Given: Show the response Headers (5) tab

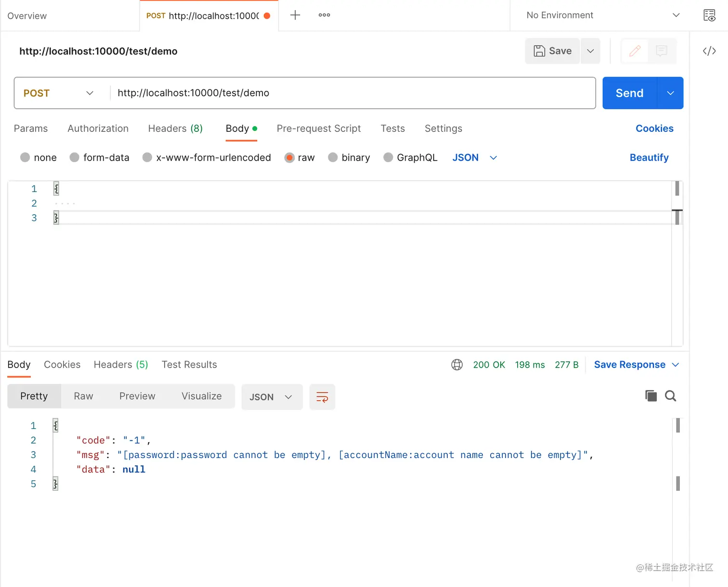Looking at the screenshot, I should [121, 365].
